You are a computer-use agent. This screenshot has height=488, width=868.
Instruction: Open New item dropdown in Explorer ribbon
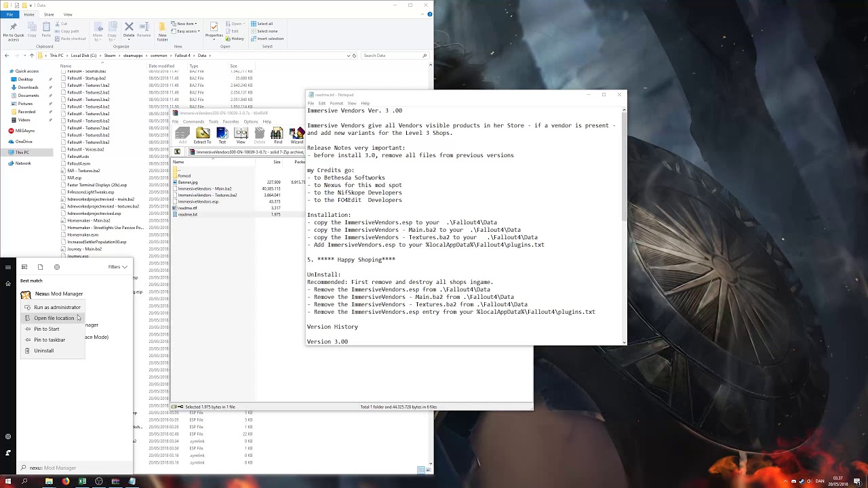coord(185,24)
